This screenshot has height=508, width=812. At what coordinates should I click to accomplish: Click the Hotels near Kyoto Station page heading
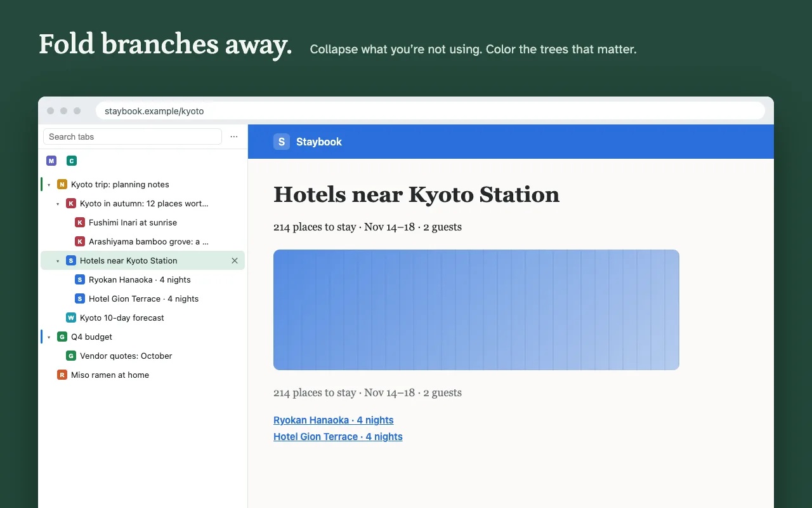[416, 194]
